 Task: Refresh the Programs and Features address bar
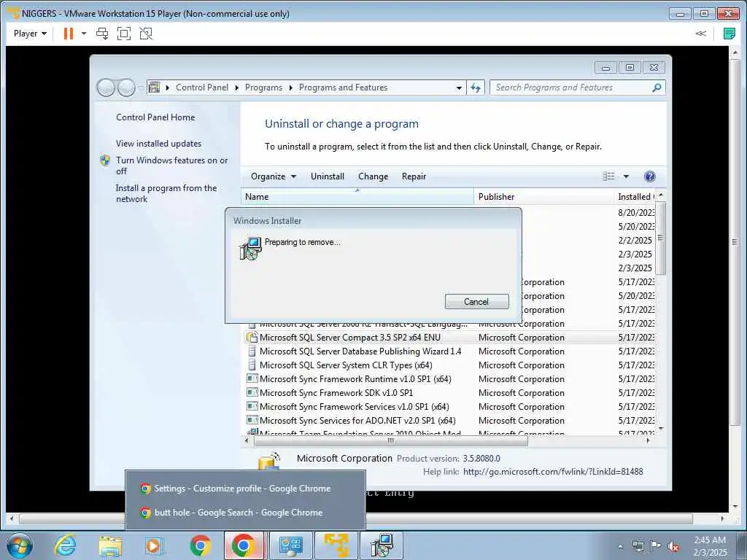(476, 87)
